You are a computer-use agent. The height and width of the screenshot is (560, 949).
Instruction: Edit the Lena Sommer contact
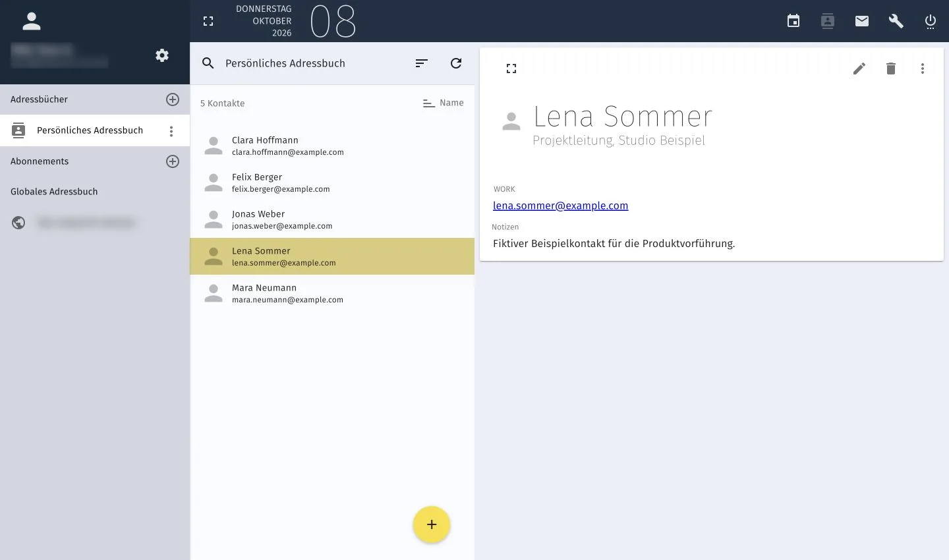[x=859, y=69]
